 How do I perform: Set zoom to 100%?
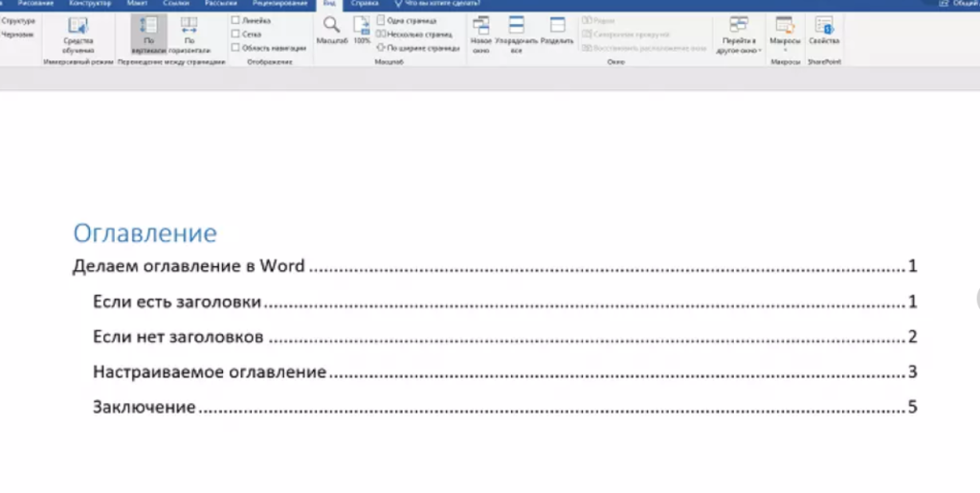(362, 33)
